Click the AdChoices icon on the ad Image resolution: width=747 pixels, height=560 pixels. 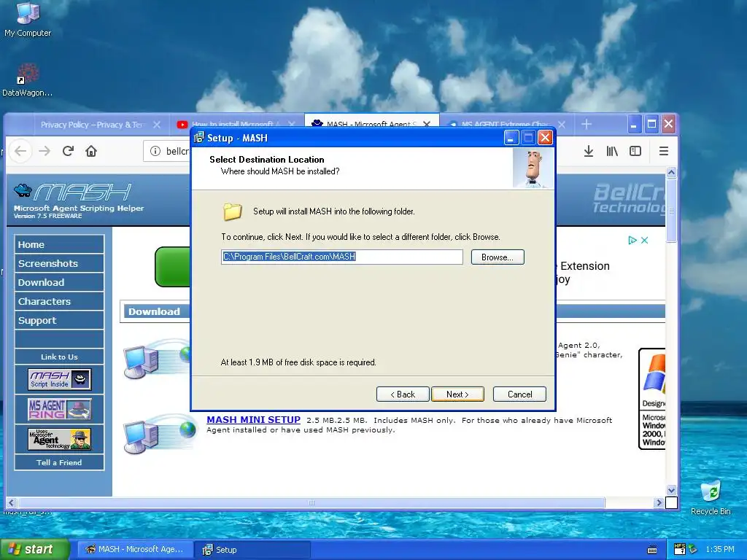tap(632, 240)
